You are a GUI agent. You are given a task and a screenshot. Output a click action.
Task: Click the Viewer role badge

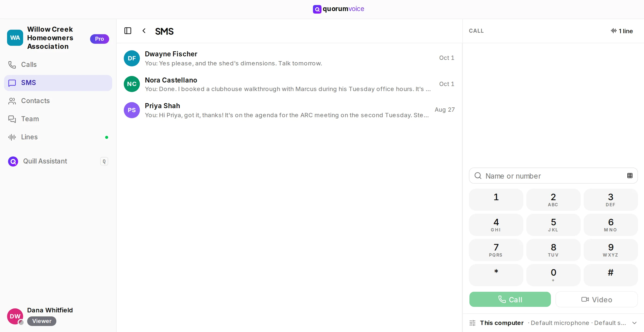(42, 321)
